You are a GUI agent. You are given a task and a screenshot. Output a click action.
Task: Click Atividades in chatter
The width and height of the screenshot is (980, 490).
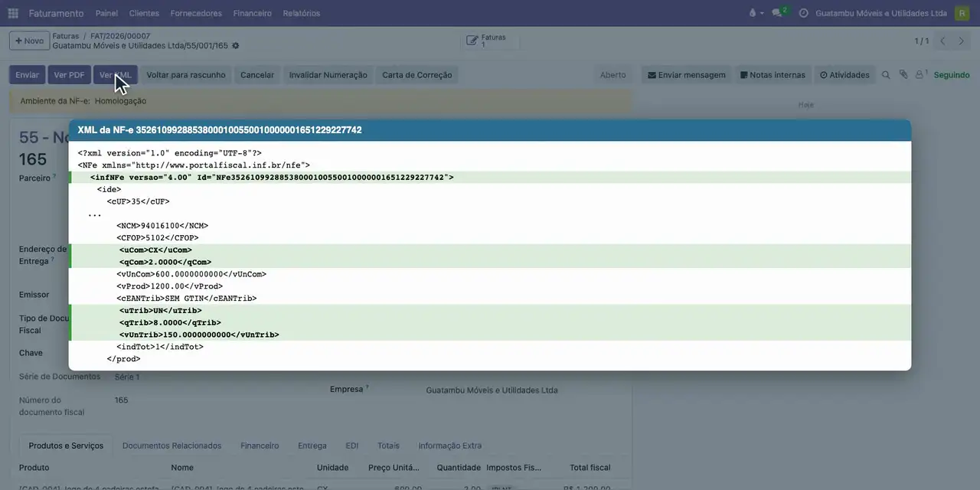point(844,75)
